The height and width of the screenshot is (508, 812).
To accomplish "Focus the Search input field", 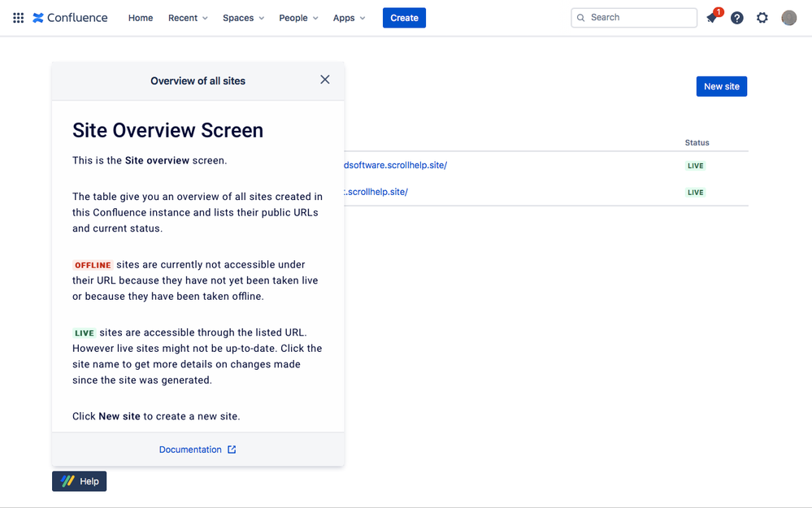I will pos(634,18).
